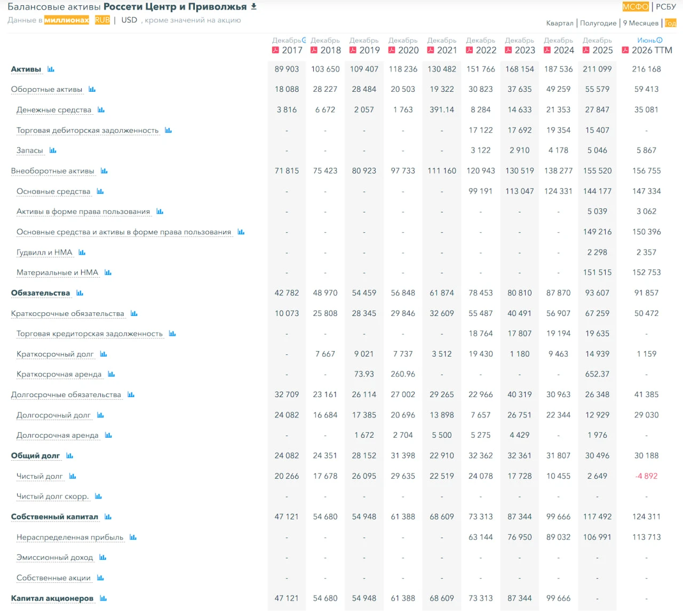Show chart for Обязательства row
Viewport: 683px width, 616px height.
pos(80,293)
